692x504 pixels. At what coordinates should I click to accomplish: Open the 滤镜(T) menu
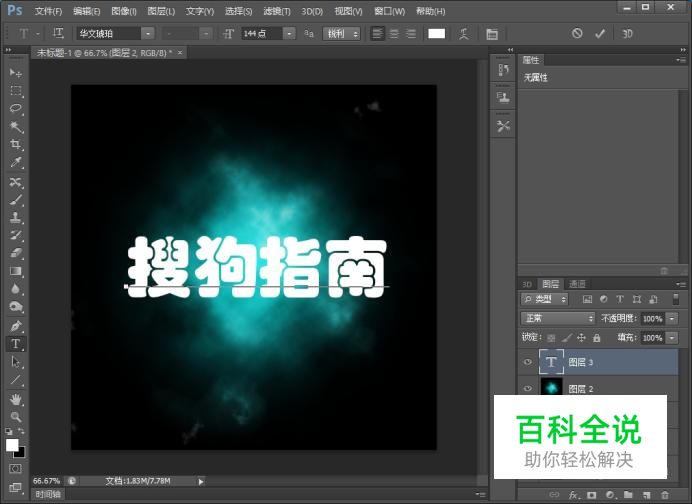[277, 11]
